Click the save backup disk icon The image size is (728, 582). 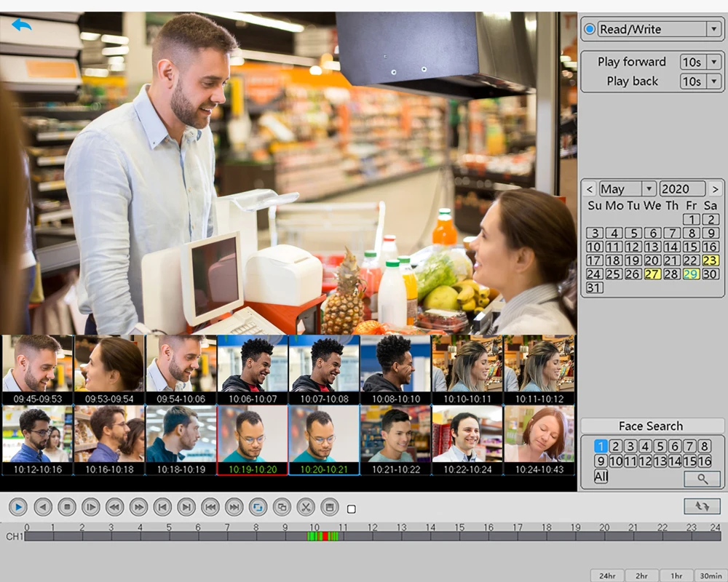[330, 507]
